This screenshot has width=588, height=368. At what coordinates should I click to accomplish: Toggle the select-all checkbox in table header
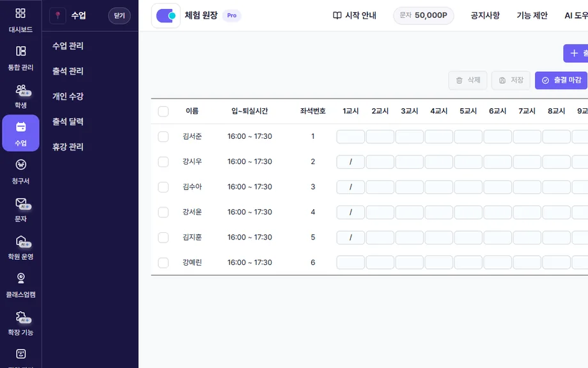click(x=163, y=111)
